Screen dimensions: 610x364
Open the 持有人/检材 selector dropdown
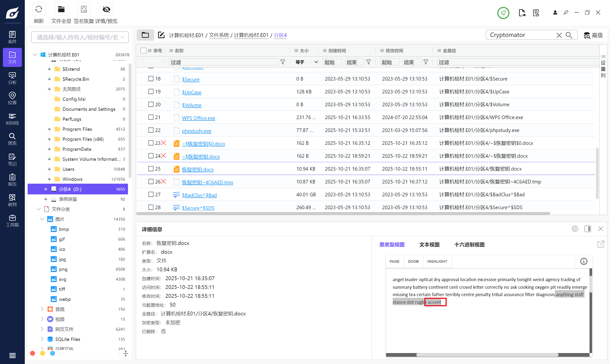tap(80, 37)
